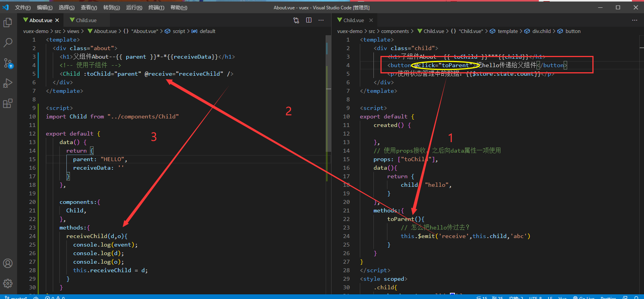Click the left editor minimap scrollbar

pos(329,93)
